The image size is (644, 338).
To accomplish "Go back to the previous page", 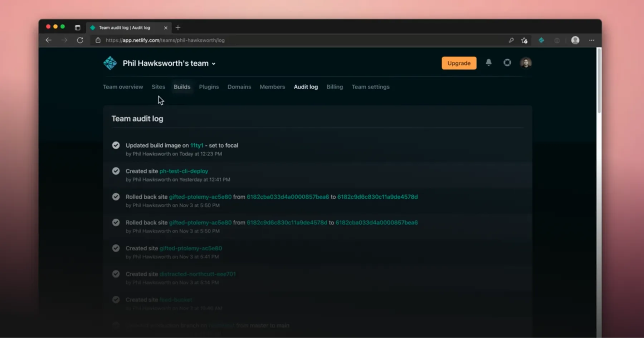I will pyautogui.click(x=49, y=40).
